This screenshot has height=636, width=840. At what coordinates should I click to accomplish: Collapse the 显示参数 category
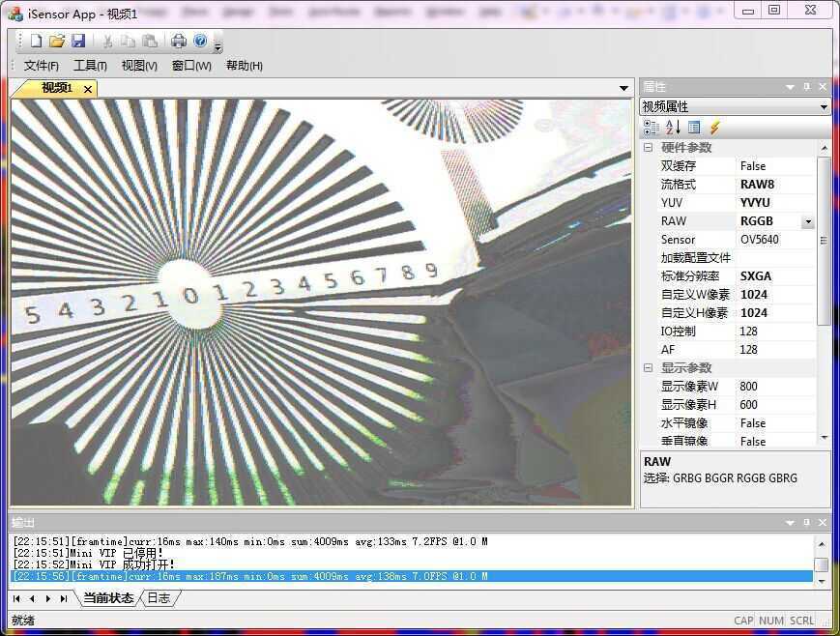coord(649,367)
